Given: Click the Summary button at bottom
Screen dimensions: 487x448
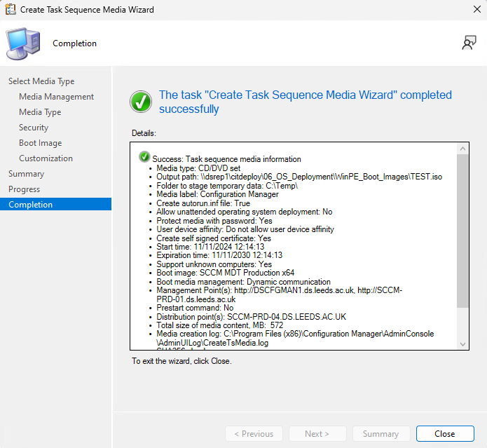Looking at the screenshot, I should pos(380,434).
